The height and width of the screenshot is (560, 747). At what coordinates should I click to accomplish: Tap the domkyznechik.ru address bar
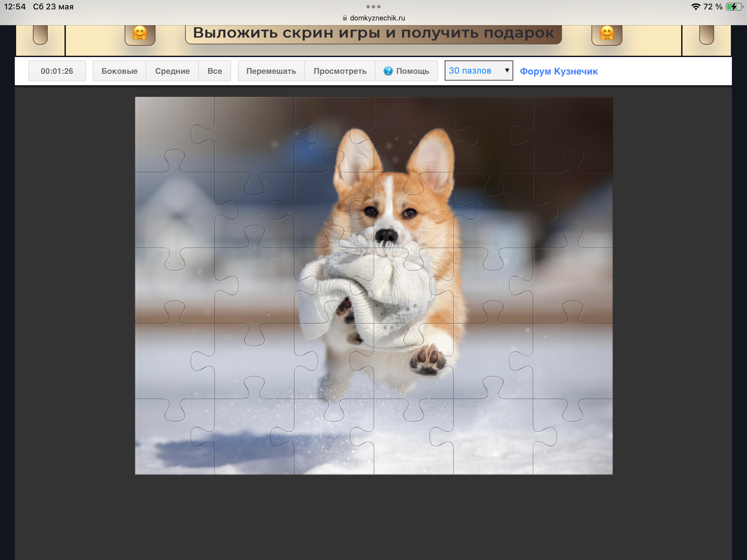click(373, 18)
